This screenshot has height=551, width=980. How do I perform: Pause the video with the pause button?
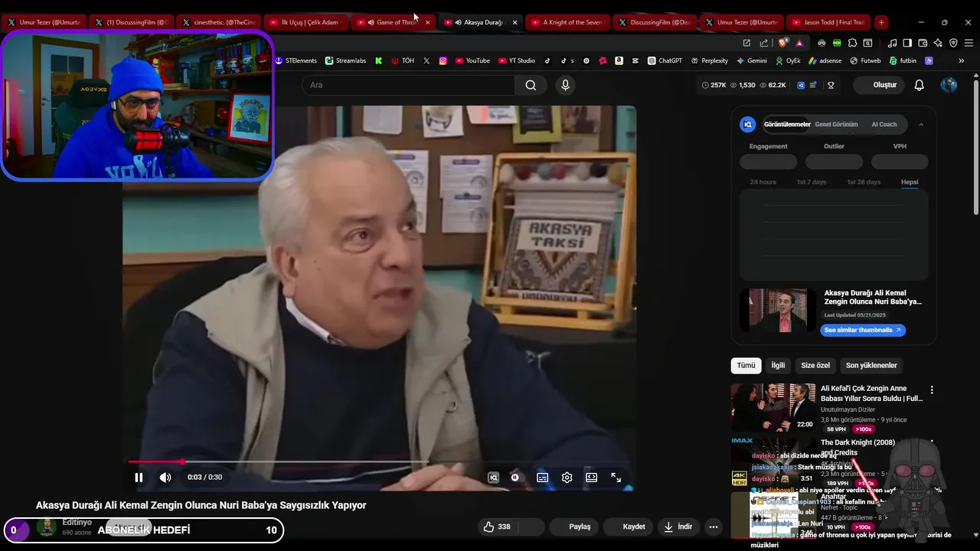(139, 478)
